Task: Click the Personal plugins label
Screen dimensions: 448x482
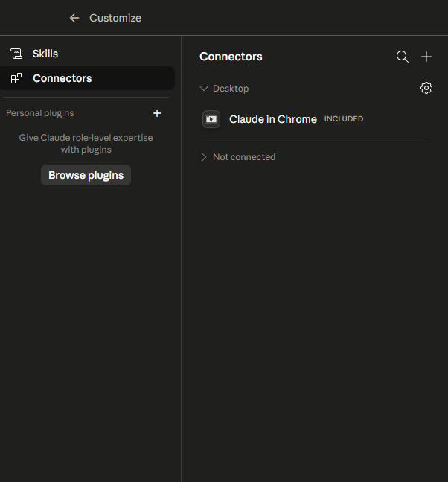Action: (x=40, y=113)
